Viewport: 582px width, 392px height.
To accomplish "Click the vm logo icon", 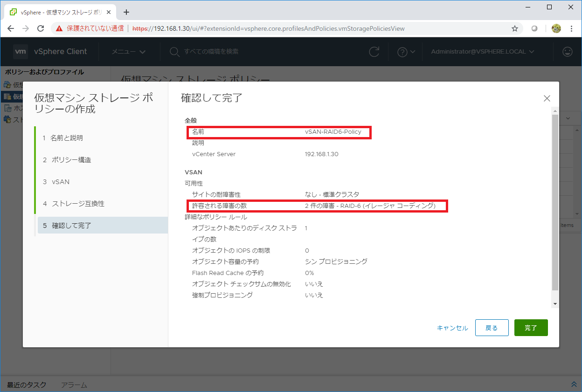I will [21, 52].
